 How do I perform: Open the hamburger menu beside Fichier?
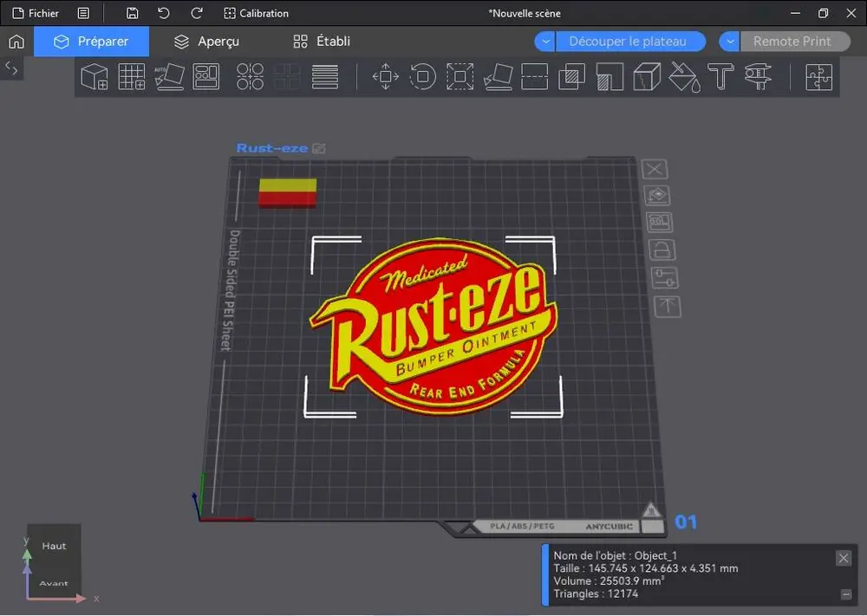click(83, 13)
